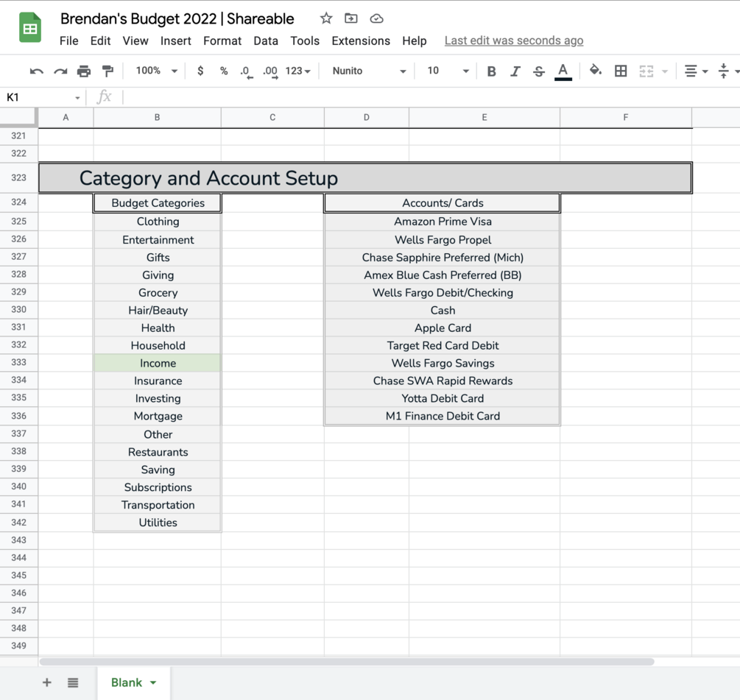The height and width of the screenshot is (700, 740).
Task: Toggle bold formatting
Action: coord(491,71)
